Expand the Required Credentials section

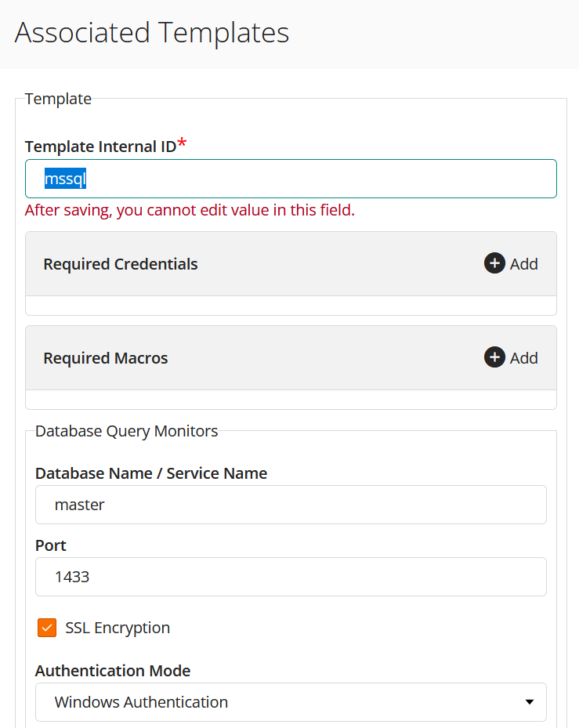point(510,263)
